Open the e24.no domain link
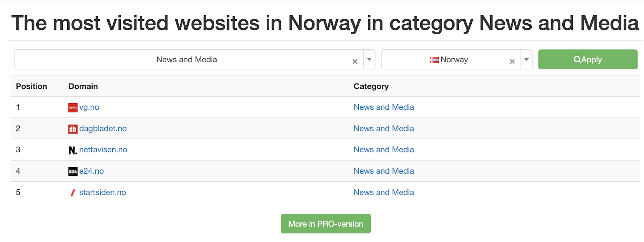The width and height of the screenshot is (644, 242). [x=92, y=171]
